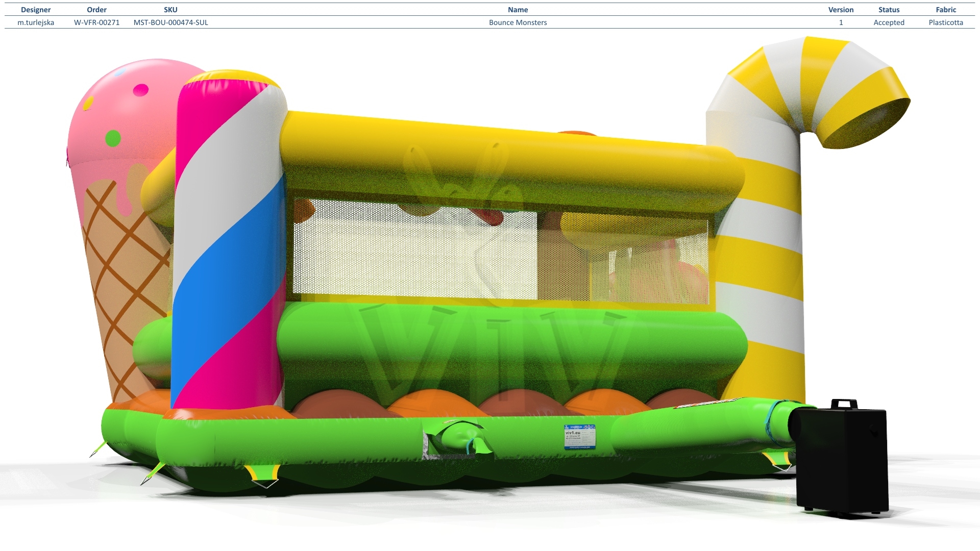Select the Order column header
Screen dimensions: 980x551
tap(96, 10)
